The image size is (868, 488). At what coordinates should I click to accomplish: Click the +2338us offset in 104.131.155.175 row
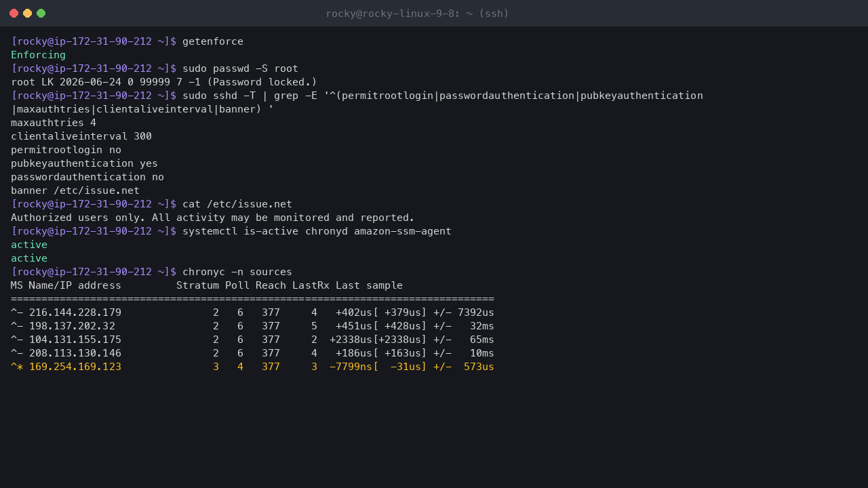click(351, 340)
